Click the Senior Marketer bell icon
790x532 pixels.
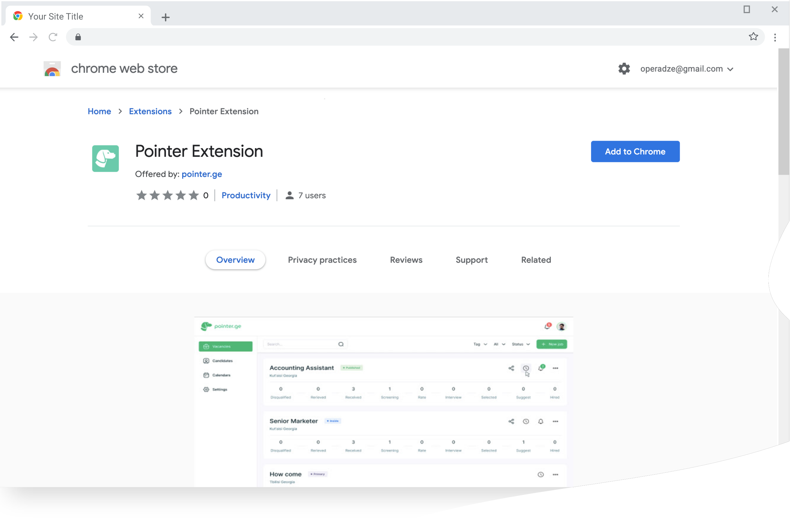click(x=541, y=422)
